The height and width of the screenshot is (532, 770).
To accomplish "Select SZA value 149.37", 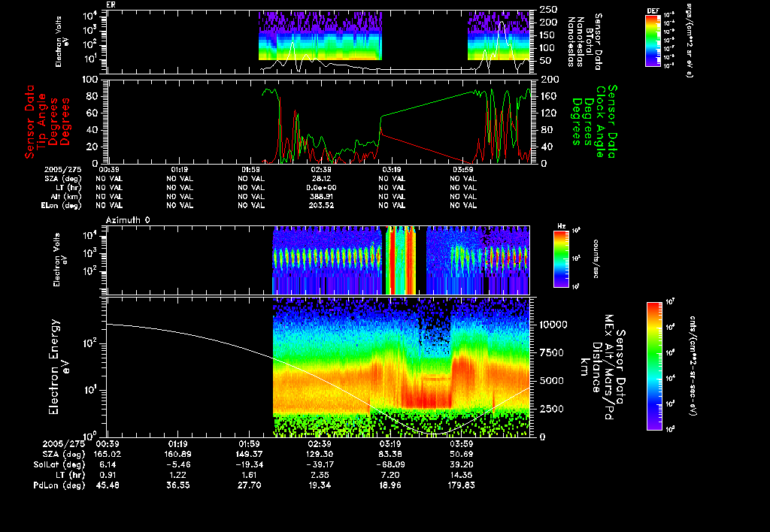I will click(x=249, y=454).
